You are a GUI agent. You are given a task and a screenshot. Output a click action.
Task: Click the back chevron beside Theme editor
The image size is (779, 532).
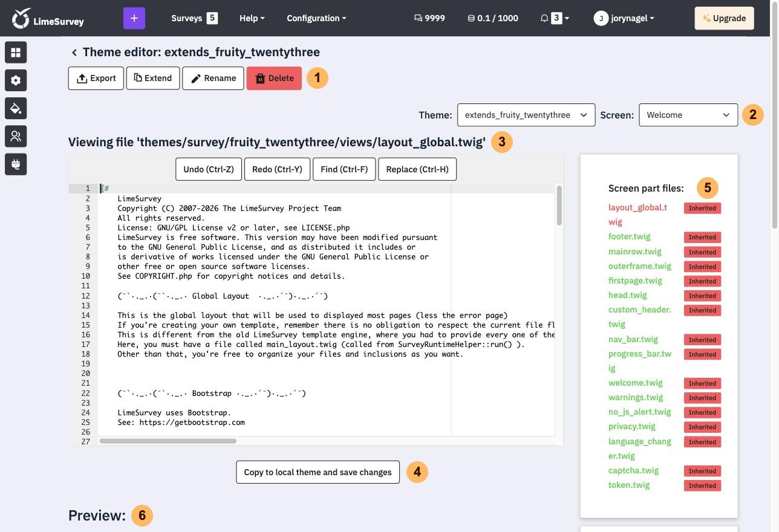point(74,53)
